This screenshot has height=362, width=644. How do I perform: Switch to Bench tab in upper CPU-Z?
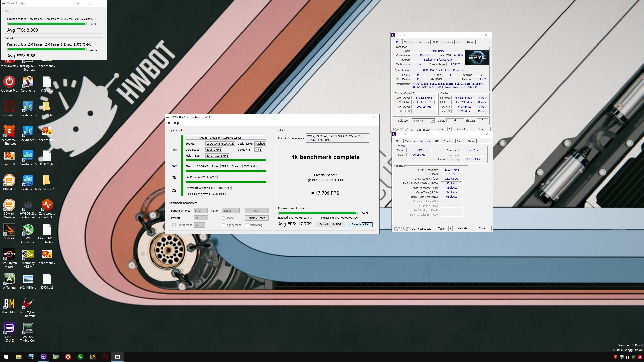tap(459, 42)
